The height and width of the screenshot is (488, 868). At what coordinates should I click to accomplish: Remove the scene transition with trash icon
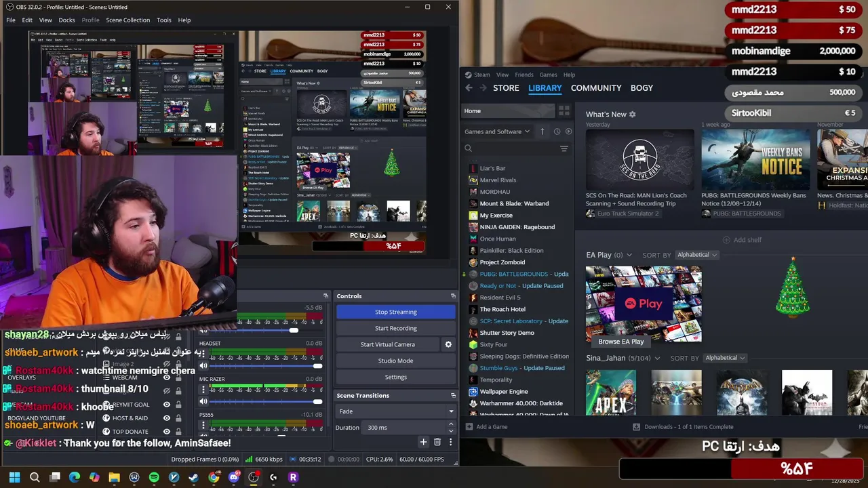(437, 442)
